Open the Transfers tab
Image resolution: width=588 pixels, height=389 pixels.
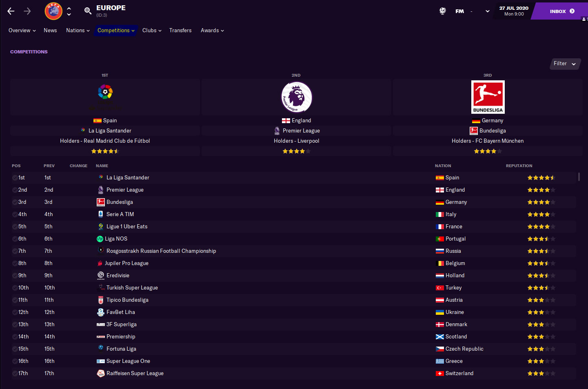click(180, 31)
